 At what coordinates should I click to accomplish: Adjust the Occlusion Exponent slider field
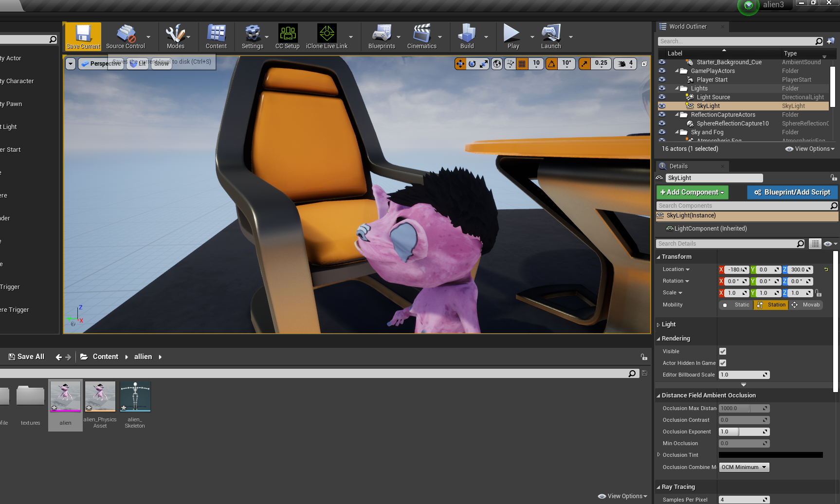[x=744, y=432]
